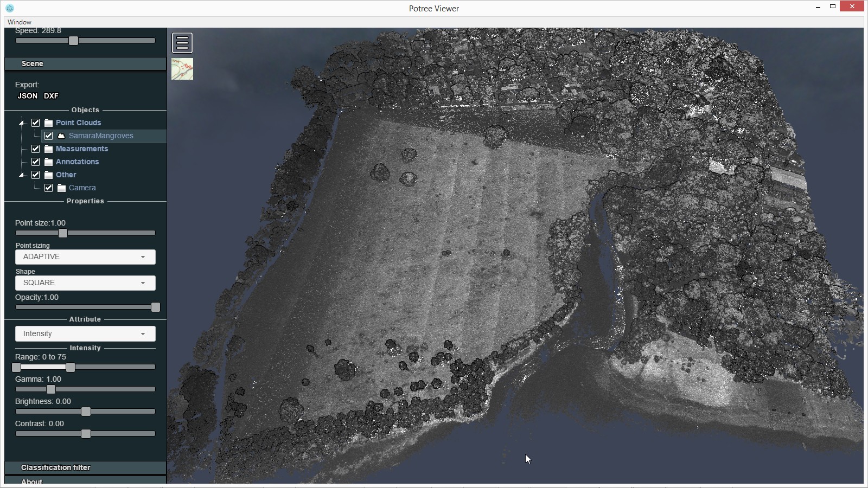The height and width of the screenshot is (488, 868).
Task: Select the Other tree item
Action: pos(66,175)
